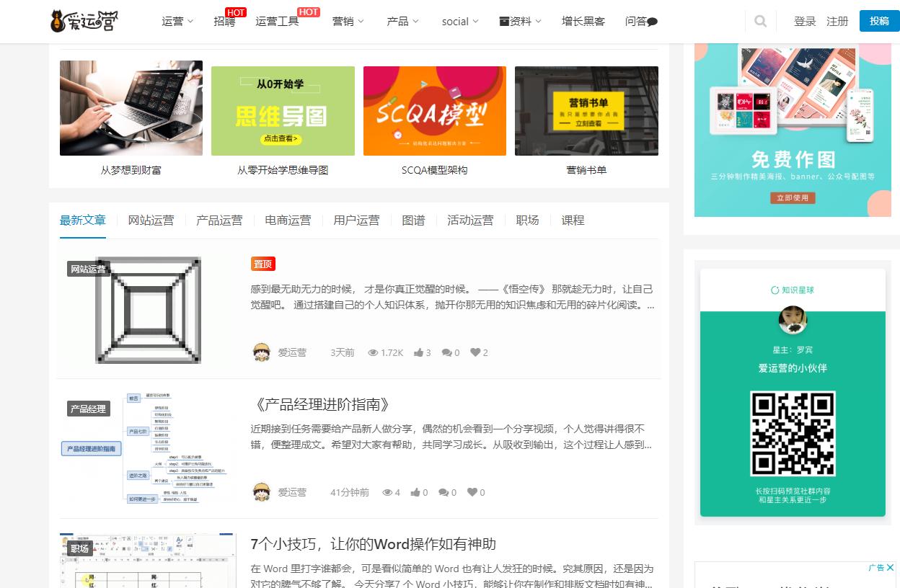900x588 pixels.
Task: Click the 知识星球 QR code
Action: pos(792,433)
